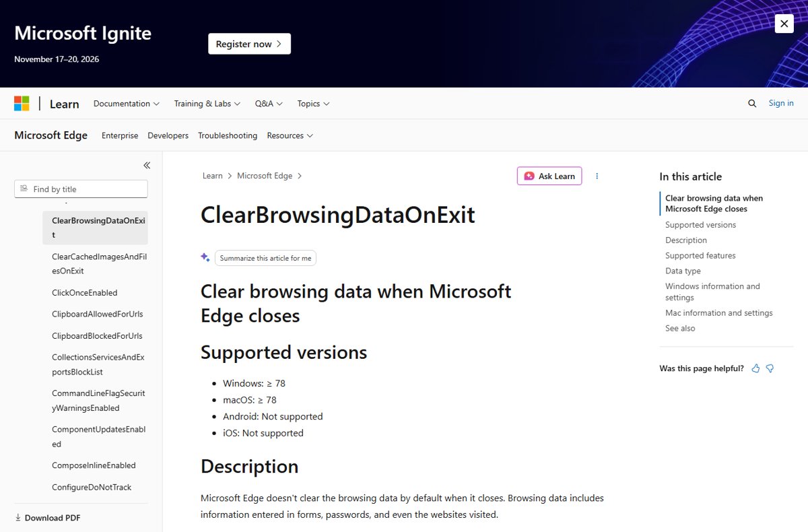
Task: Open ConfigureDoNotTrack in the sidebar
Action: pyautogui.click(x=92, y=487)
